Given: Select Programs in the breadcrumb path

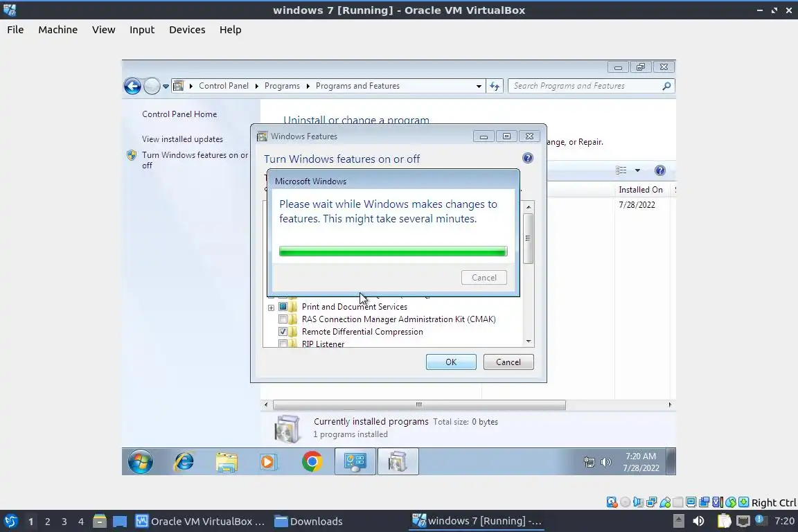Looking at the screenshot, I should [x=282, y=85].
